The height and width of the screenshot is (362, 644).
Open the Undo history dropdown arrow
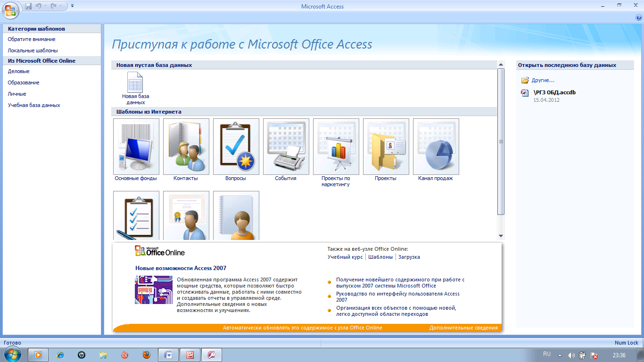pyautogui.click(x=45, y=6)
